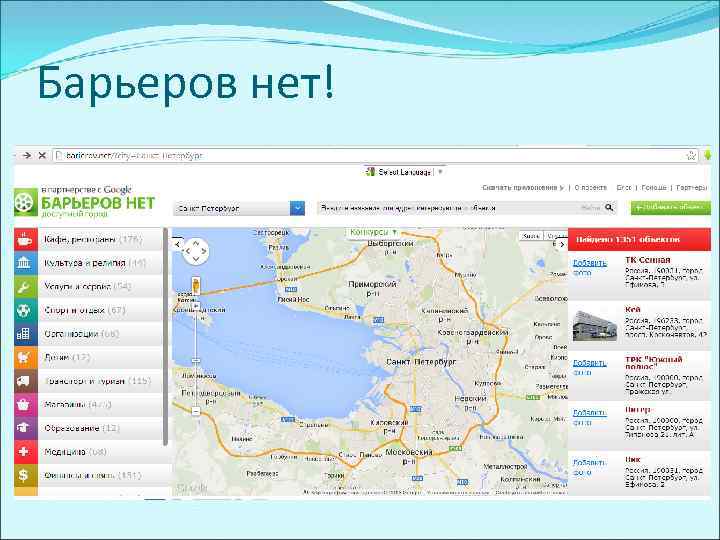Open the Select Language dropdown
720x540 pixels.
click(405, 172)
